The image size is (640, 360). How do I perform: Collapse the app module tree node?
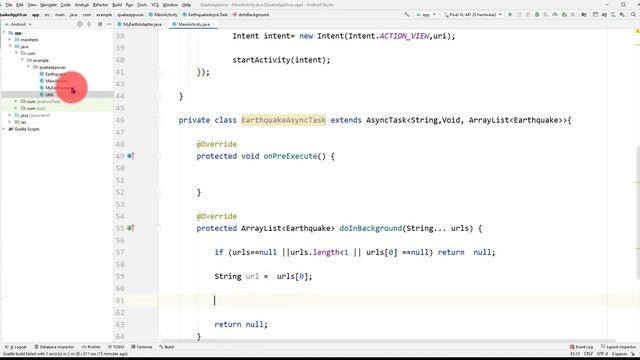4,33
